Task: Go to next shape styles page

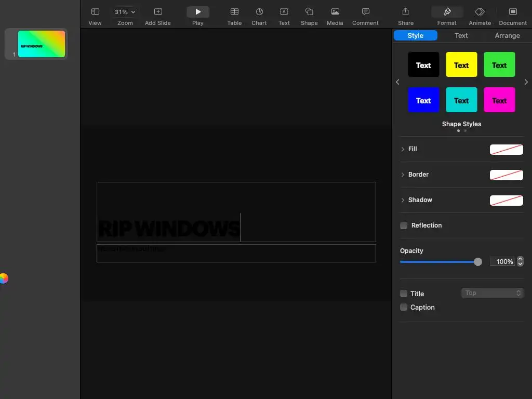Action: click(x=526, y=82)
